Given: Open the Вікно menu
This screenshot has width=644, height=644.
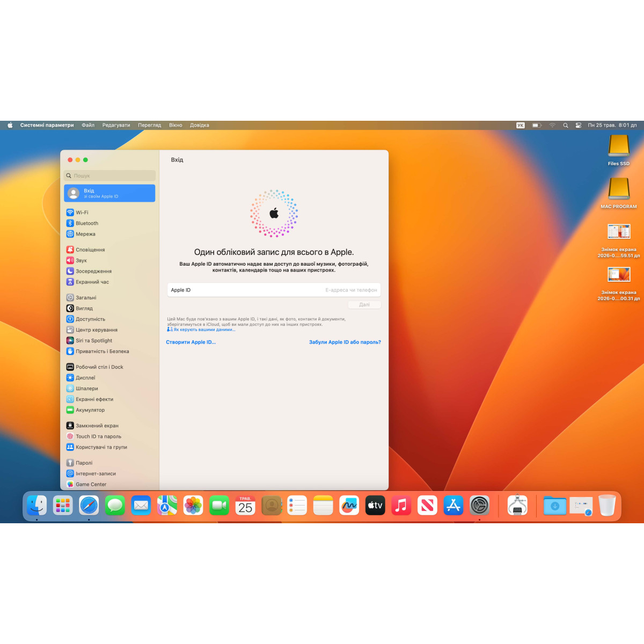Looking at the screenshot, I should coord(175,125).
